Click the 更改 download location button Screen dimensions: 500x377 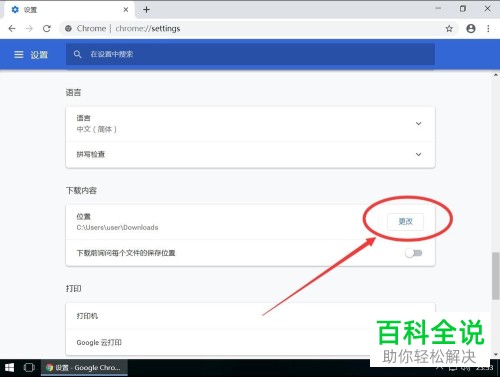[x=405, y=222]
